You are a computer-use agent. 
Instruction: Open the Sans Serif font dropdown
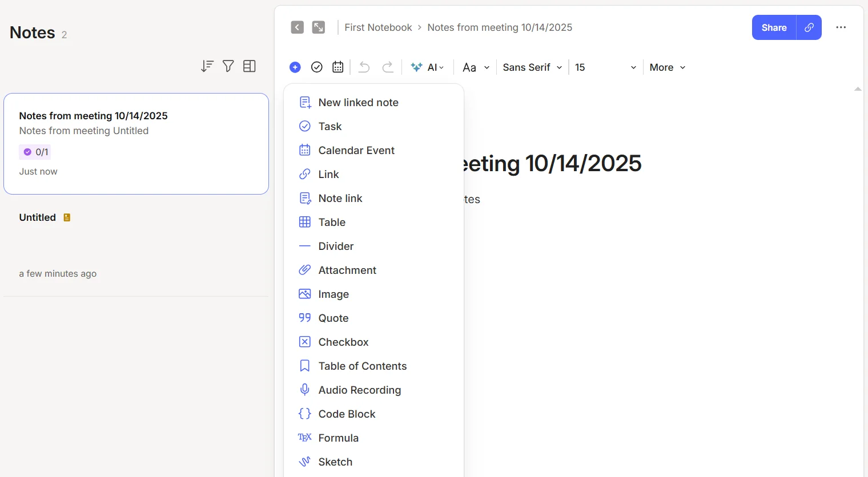(531, 67)
